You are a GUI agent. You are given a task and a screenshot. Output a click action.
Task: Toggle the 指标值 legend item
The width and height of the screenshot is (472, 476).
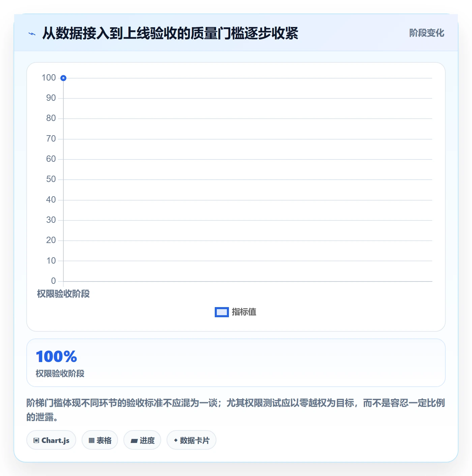click(x=235, y=312)
